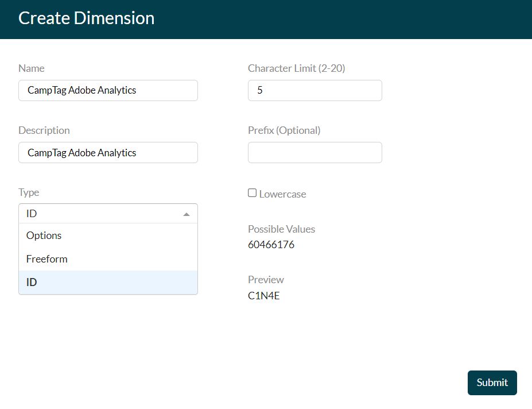Choose Options from the Type dropdown
The image size is (532, 409).
click(x=44, y=235)
